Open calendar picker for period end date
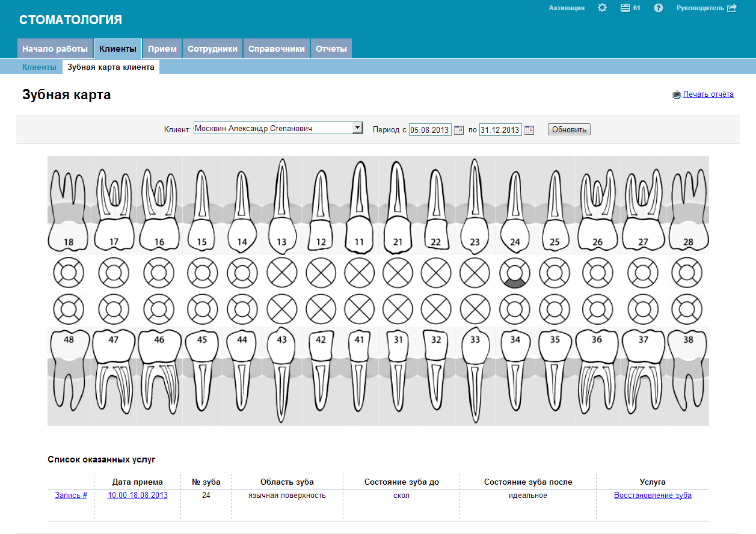 [x=529, y=130]
